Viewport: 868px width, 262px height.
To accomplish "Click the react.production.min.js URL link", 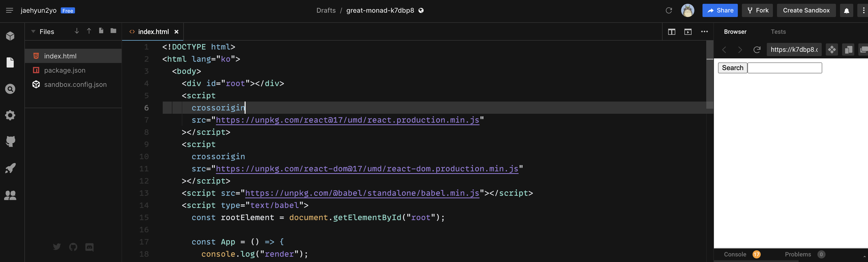I will (347, 120).
